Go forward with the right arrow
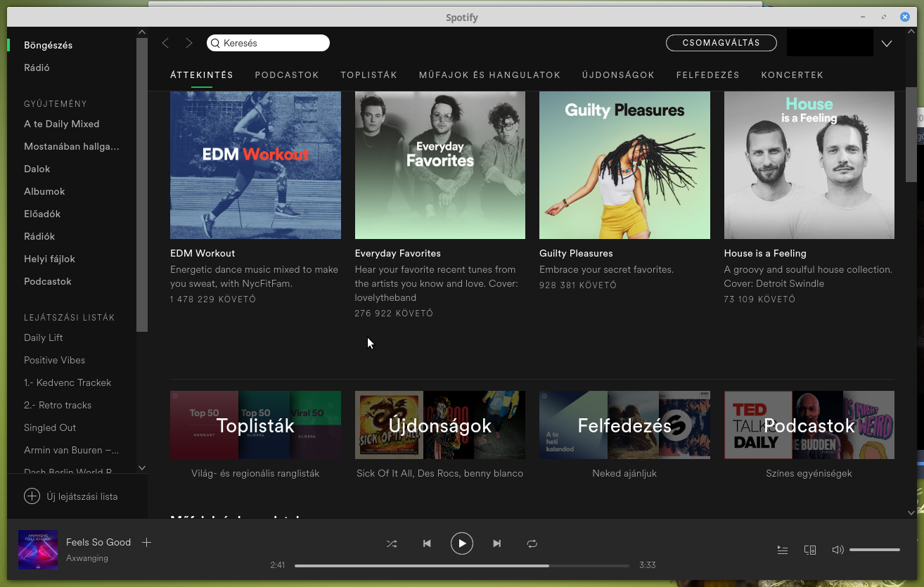The height and width of the screenshot is (587, 924). tap(188, 43)
